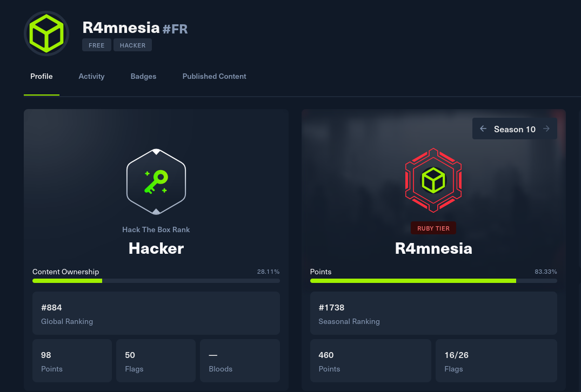Screen dimensions: 581x392
Task: Go to next season with right arrow
Action: tap(546, 129)
